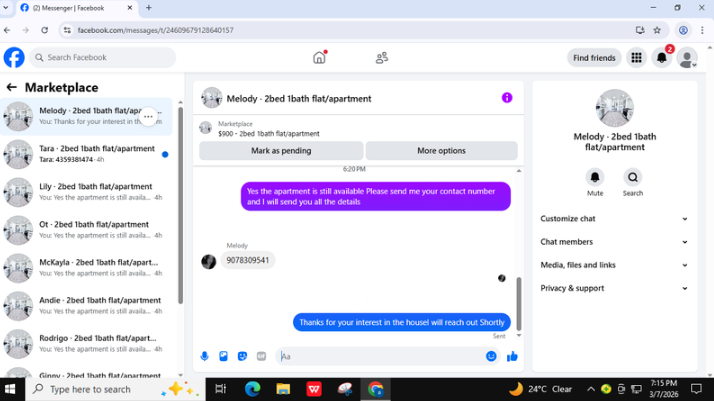Expand Customize chat section
714x401 pixels.
click(x=614, y=219)
